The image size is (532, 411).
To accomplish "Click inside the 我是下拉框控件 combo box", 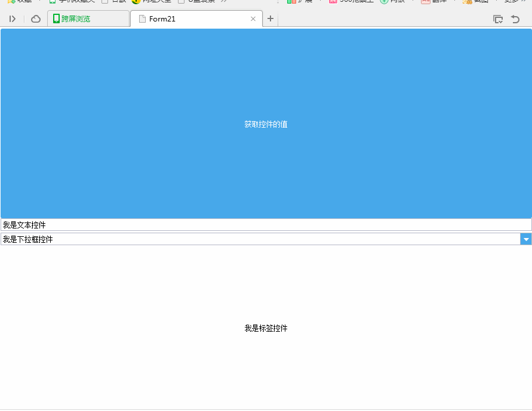I will [260, 239].
